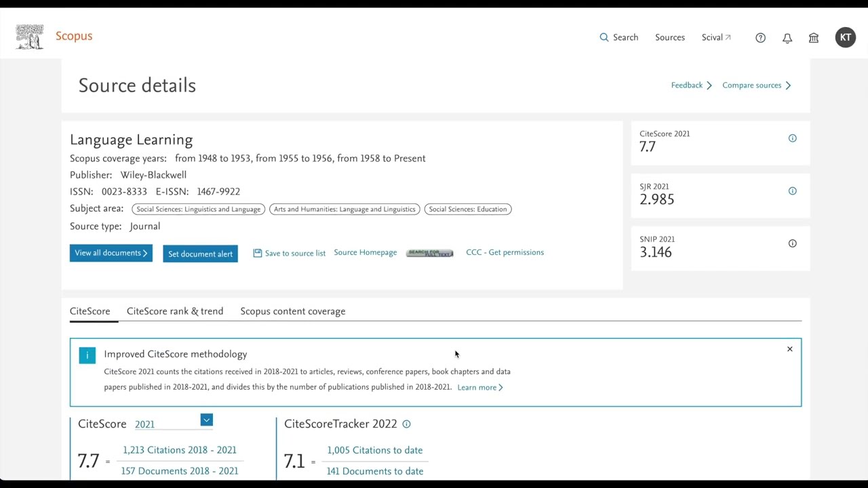Click the 2.985 SJR value
This screenshot has width=868, height=488.
(657, 199)
